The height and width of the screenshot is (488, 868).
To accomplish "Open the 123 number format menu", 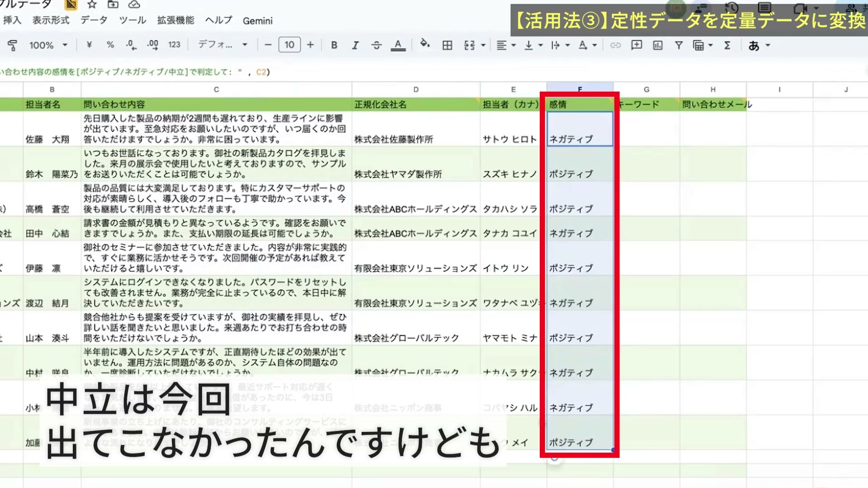I will point(174,45).
